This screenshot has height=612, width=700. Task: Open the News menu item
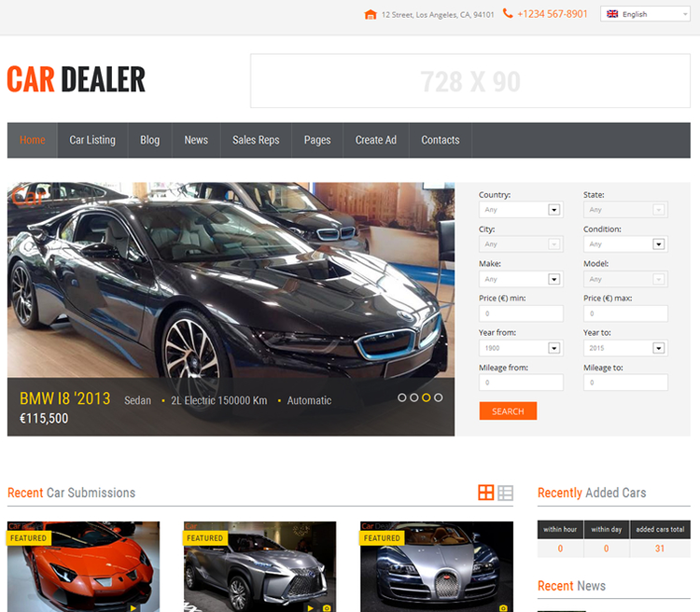[196, 140]
